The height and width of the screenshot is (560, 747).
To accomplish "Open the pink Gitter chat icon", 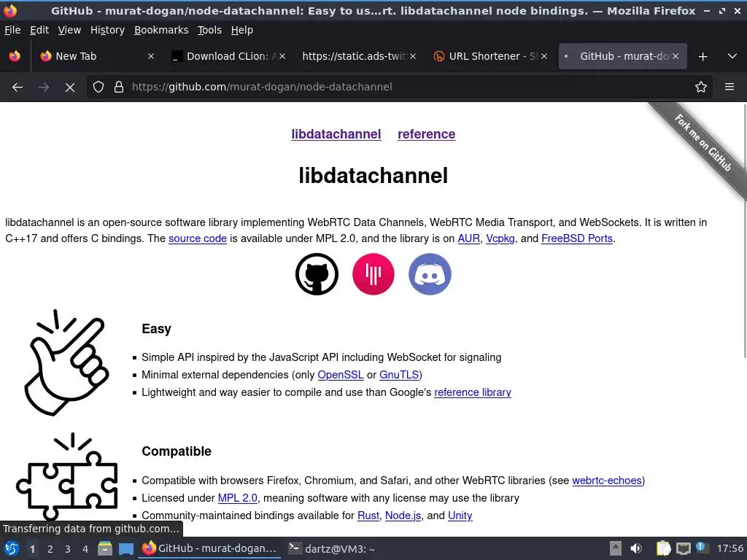I will 373,274.
